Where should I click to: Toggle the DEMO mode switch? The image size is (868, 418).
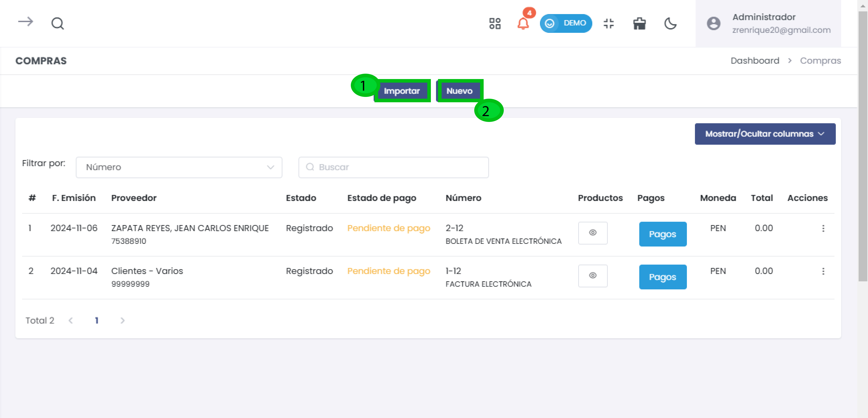565,23
